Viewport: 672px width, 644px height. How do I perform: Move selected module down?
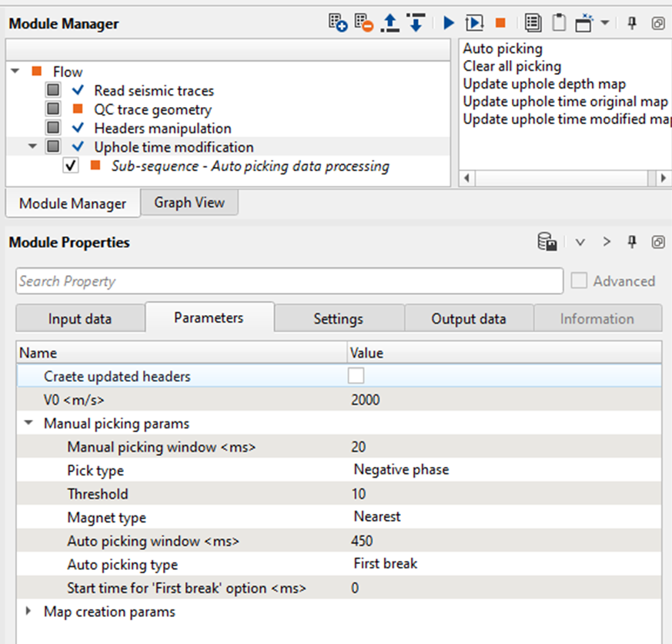pyautogui.click(x=416, y=23)
